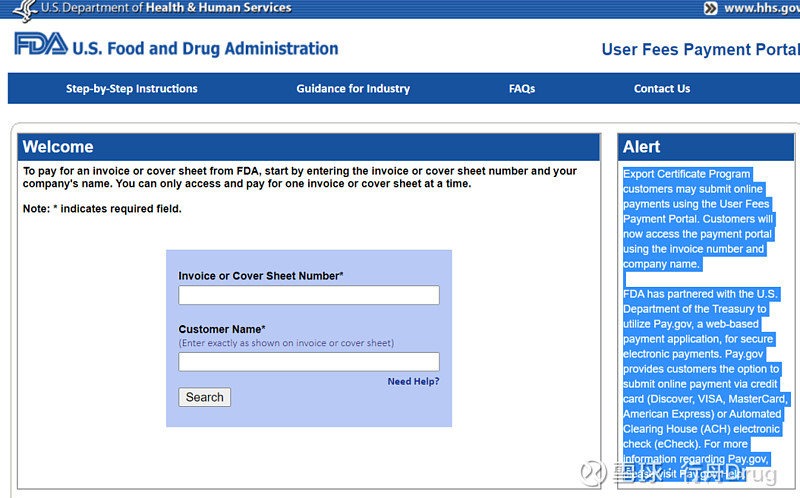Go to Guidance for Industry
Image resolution: width=800 pixels, height=498 pixels.
coord(353,88)
